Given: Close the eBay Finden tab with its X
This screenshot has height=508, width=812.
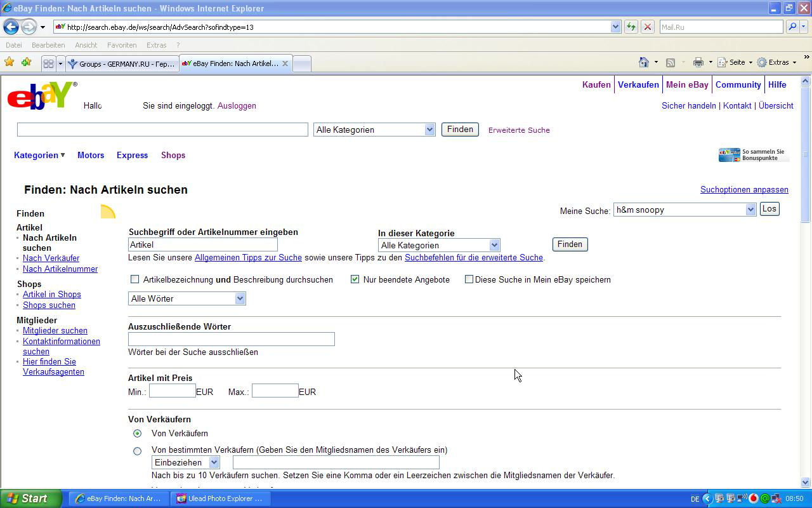Looking at the screenshot, I should tap(285, 63).
